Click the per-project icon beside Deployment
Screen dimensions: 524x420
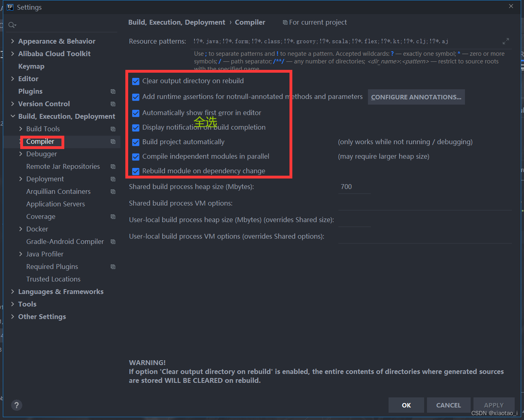113,179
